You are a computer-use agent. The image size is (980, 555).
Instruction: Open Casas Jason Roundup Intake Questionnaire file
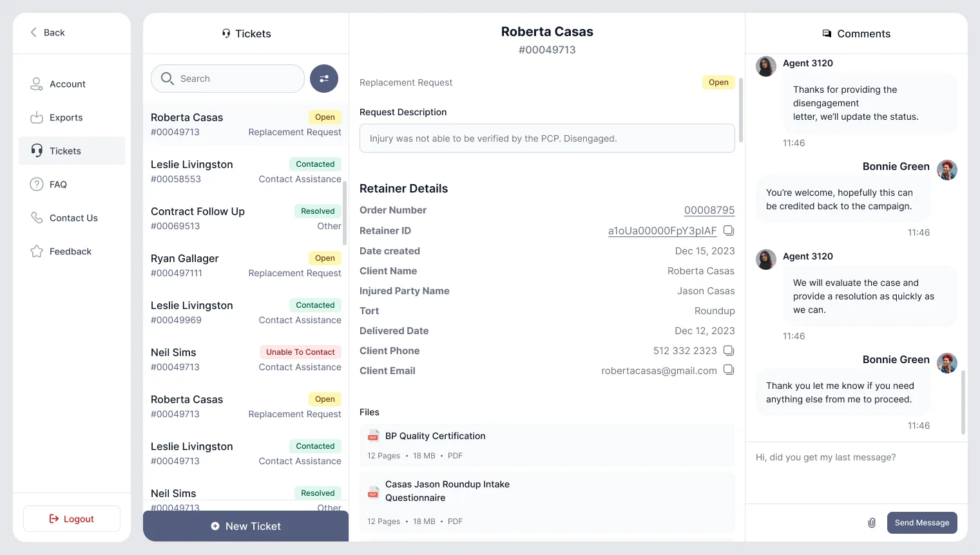tap(547, 502)
